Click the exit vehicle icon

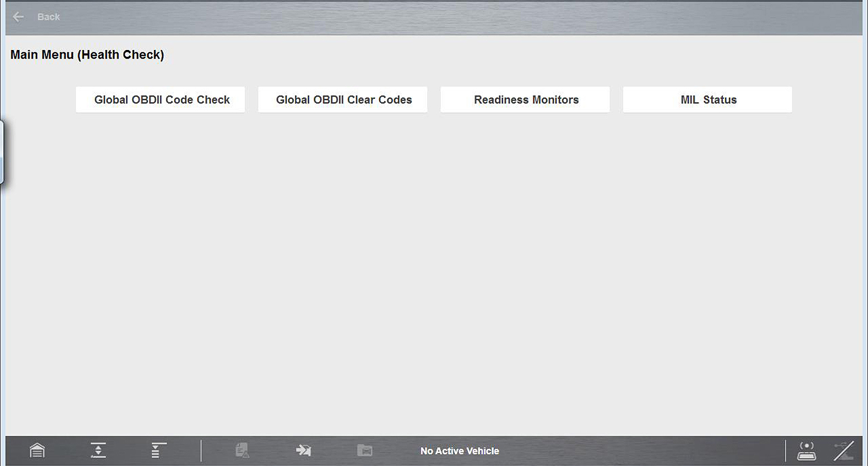(304, 450)
